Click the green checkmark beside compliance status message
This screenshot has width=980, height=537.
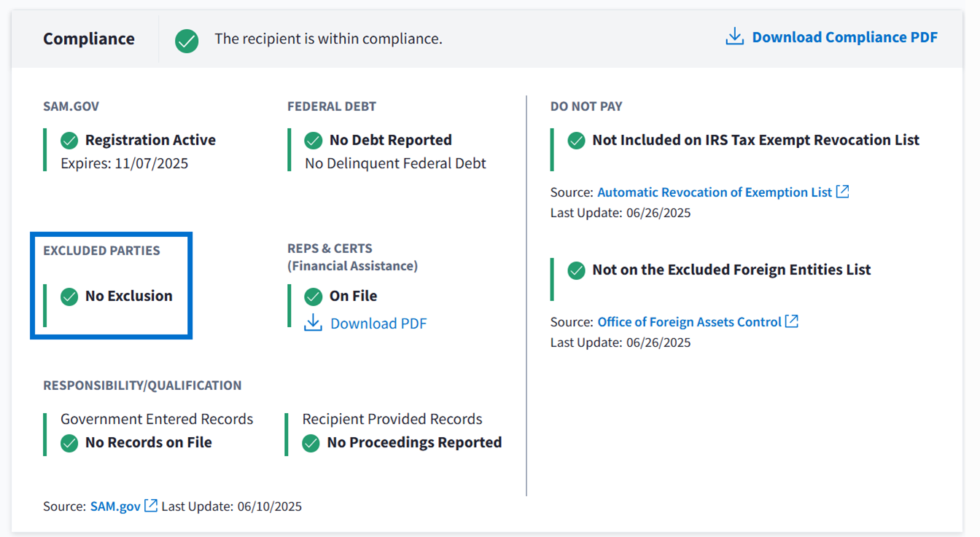tap(187, 39)
